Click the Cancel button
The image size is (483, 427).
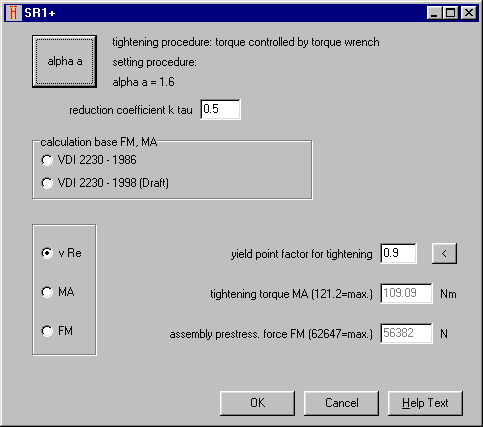[x=341, y=403]
